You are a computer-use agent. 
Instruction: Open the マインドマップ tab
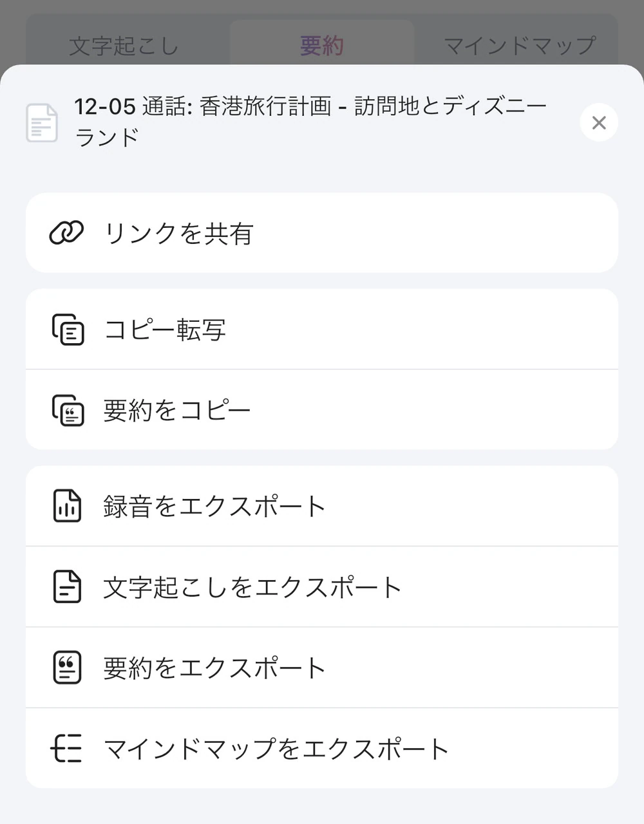[x=519, y=46]
